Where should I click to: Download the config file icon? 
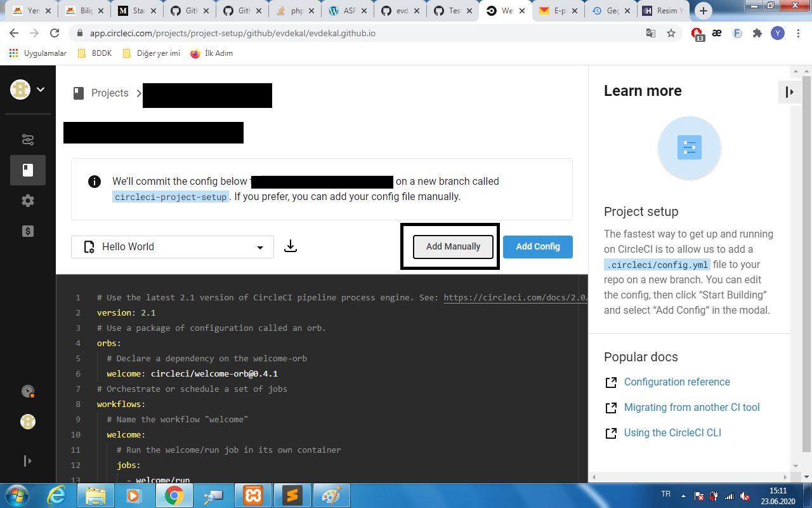[291, 246]
